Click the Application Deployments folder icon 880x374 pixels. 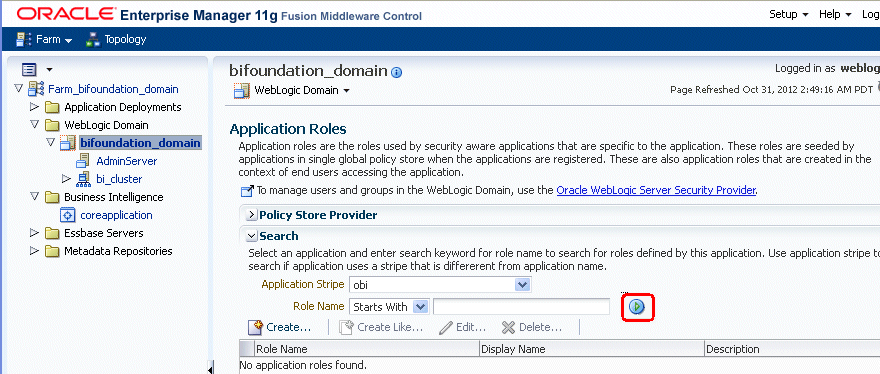coord(52,107)
